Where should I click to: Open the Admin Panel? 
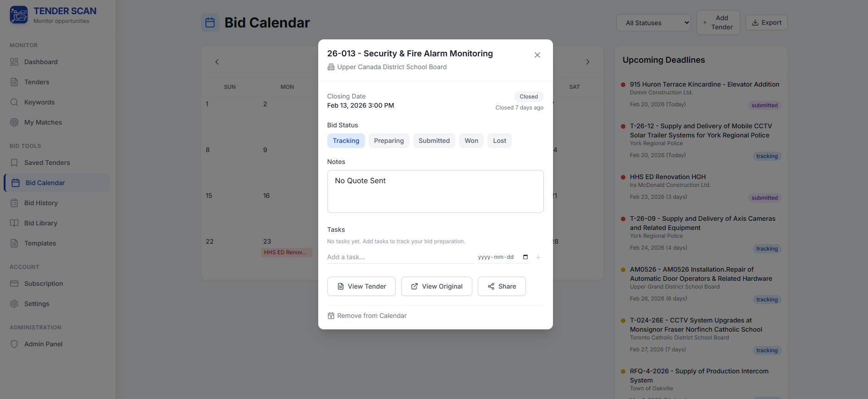point(43,344)
